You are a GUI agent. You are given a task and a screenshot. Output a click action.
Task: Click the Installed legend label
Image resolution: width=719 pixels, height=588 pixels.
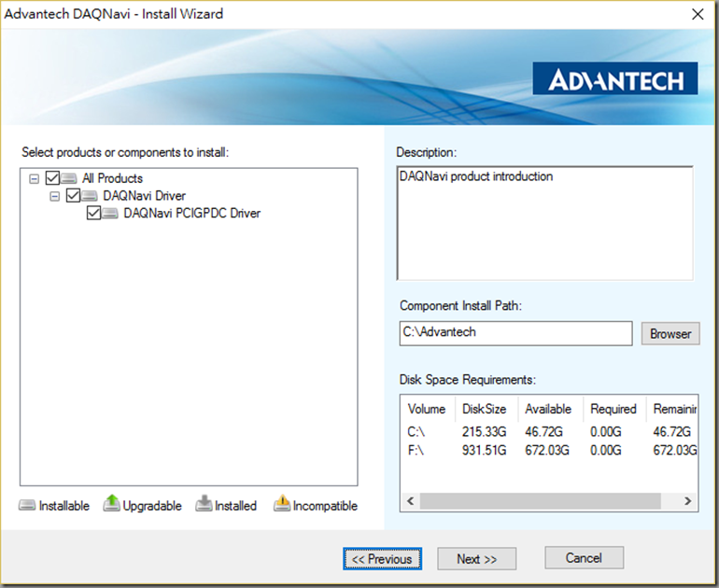pos(235,506)
